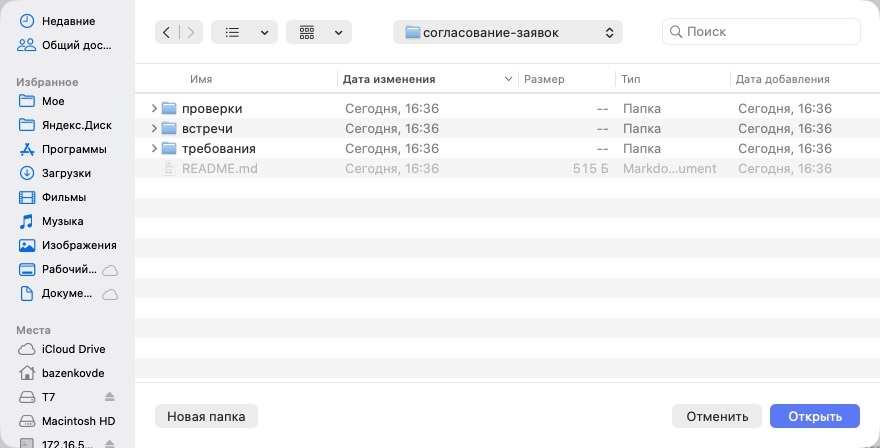Open Изображения in the sidebar

[65, 245]
